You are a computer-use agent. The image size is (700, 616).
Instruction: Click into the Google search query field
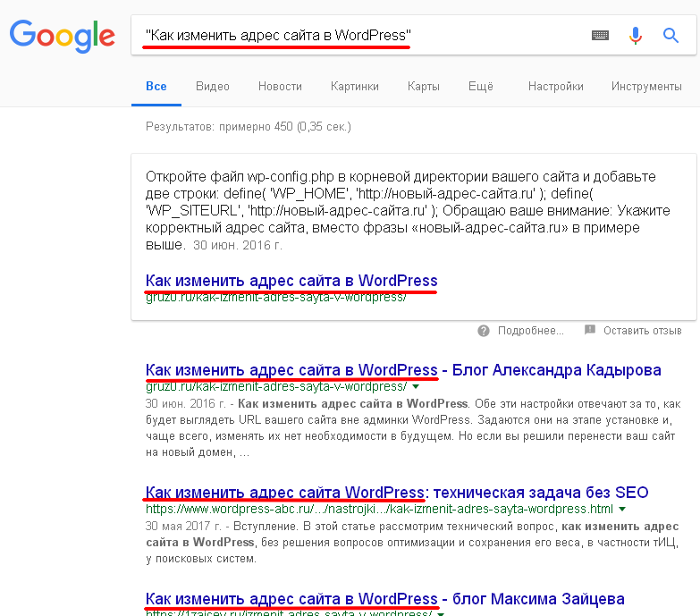[x=357, y=35]
